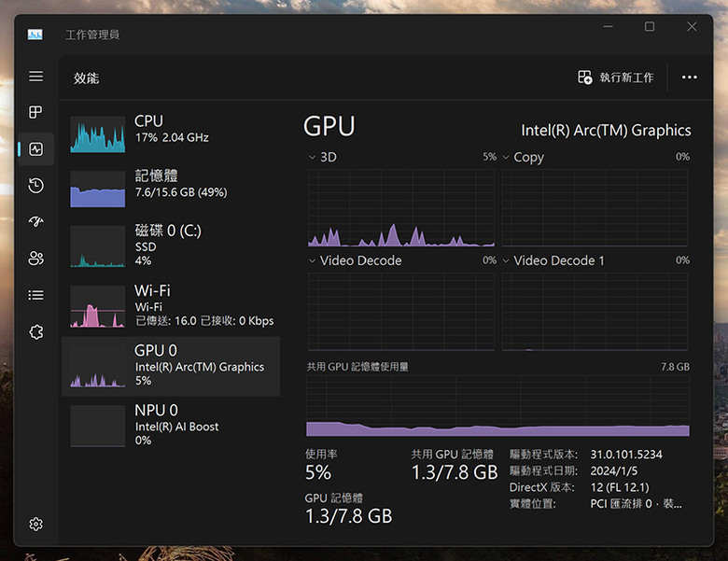This screenshot has height=561, width=728.
Task: Select the NPU 0 item
Action: [171, 426]
